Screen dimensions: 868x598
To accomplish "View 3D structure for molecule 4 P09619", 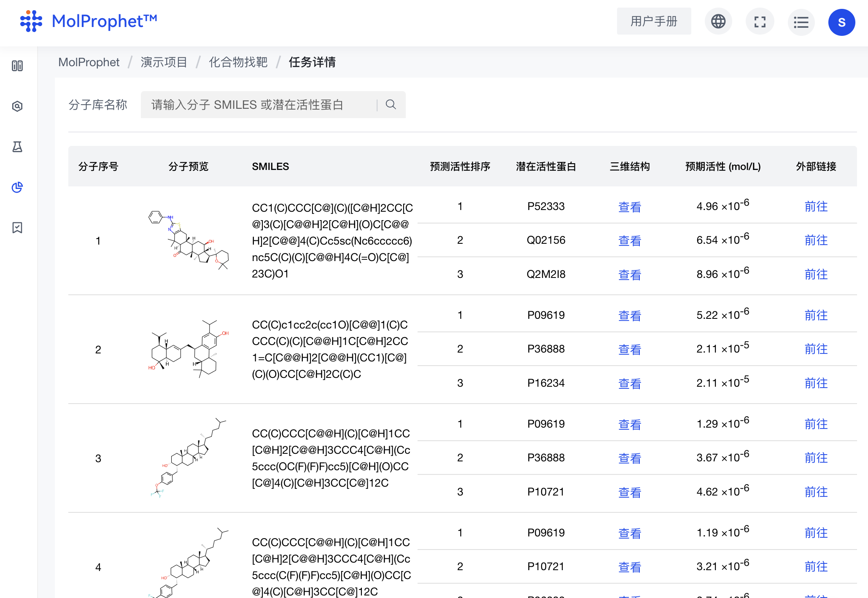I will coord(630,533).
